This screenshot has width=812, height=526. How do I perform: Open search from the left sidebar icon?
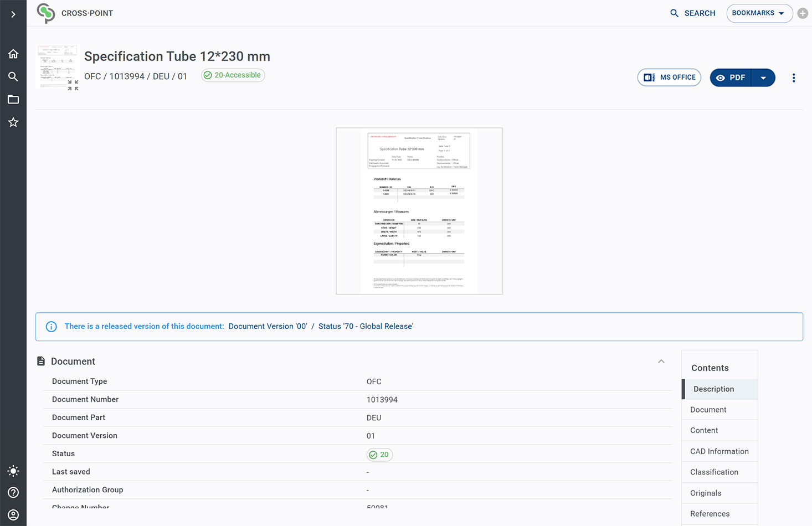pos(13,76)
